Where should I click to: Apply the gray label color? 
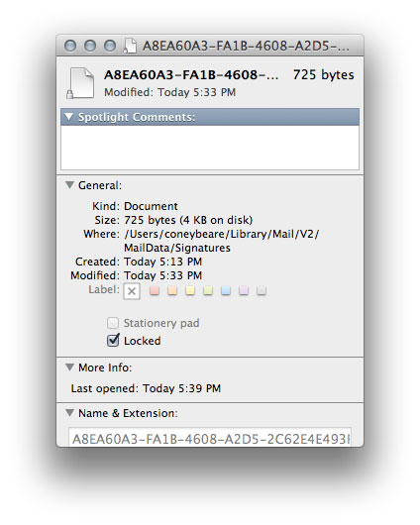pos(262,290)
